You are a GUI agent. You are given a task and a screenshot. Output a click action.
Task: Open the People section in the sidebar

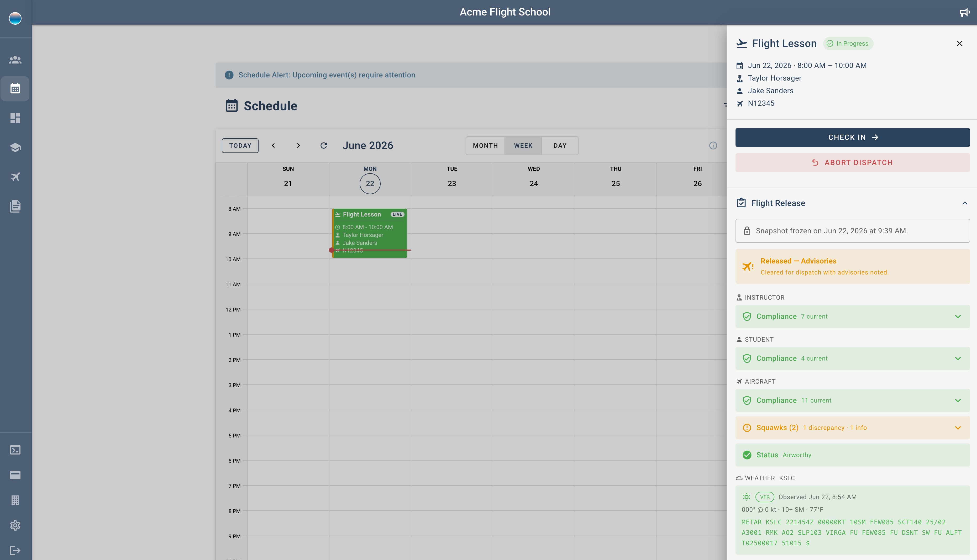point(15,60)
